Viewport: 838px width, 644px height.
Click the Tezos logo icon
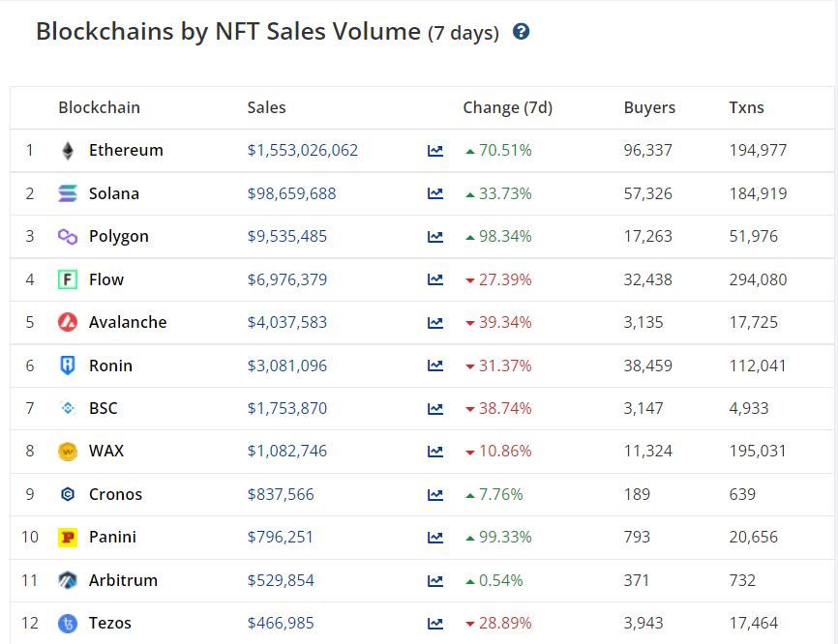tap(68, 624)
